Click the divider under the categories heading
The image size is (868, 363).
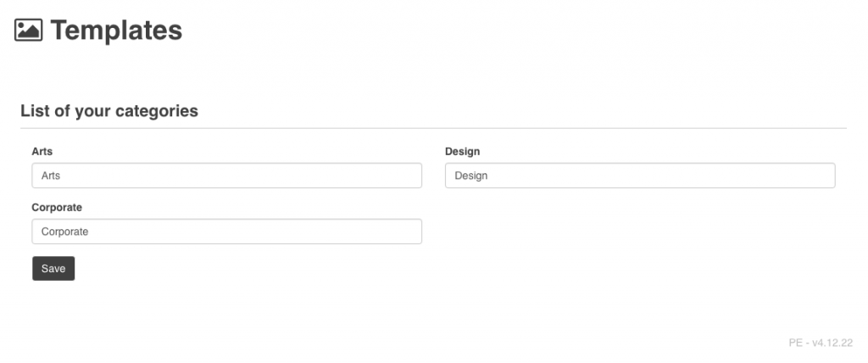coord(433,129)
